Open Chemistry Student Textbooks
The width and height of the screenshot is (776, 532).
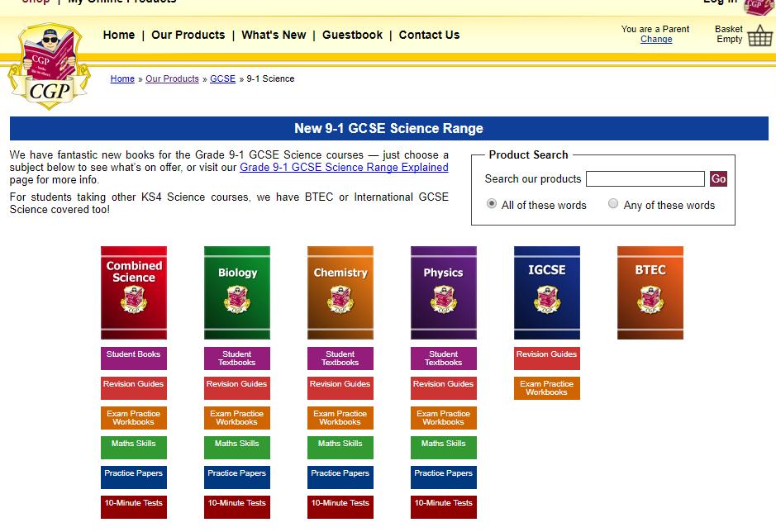click(x=340, y=359)
